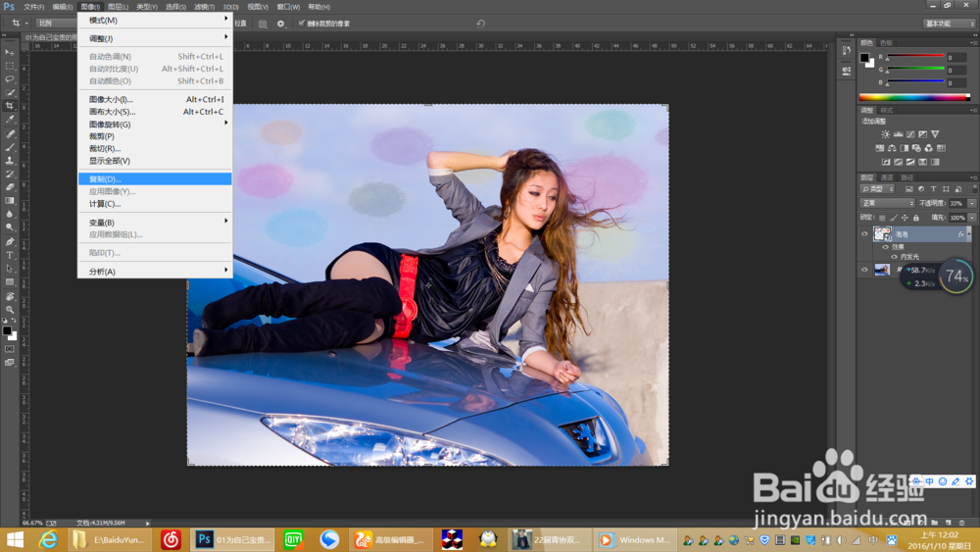980x552 pixels.
Task: Choose 复制(D)... from the Image menu
Action: tap(155, 178)
